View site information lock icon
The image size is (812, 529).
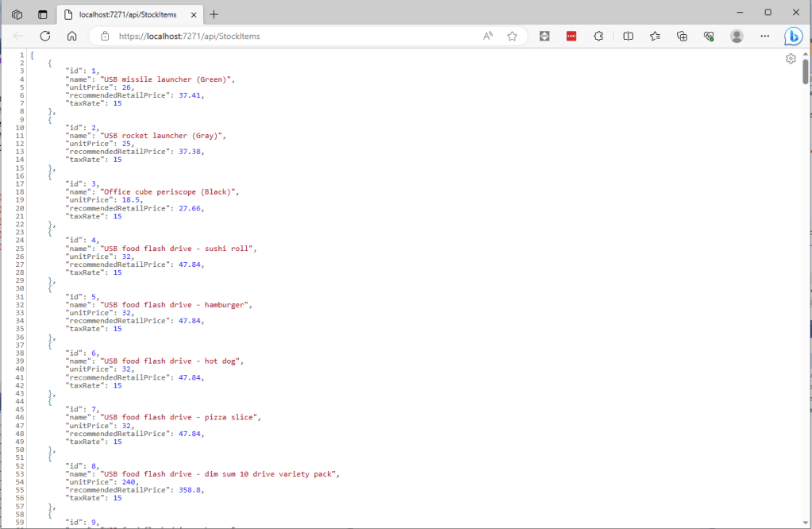pos(104,36)
